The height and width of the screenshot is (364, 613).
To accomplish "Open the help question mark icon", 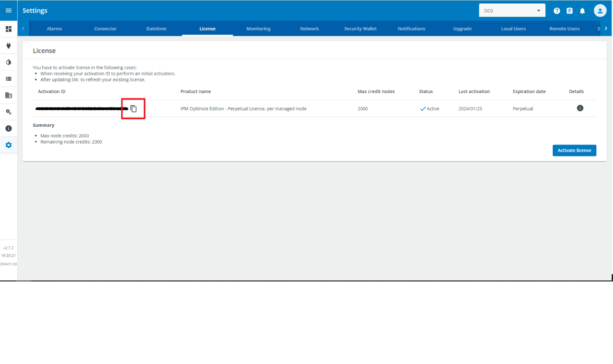I will [556, 10].
